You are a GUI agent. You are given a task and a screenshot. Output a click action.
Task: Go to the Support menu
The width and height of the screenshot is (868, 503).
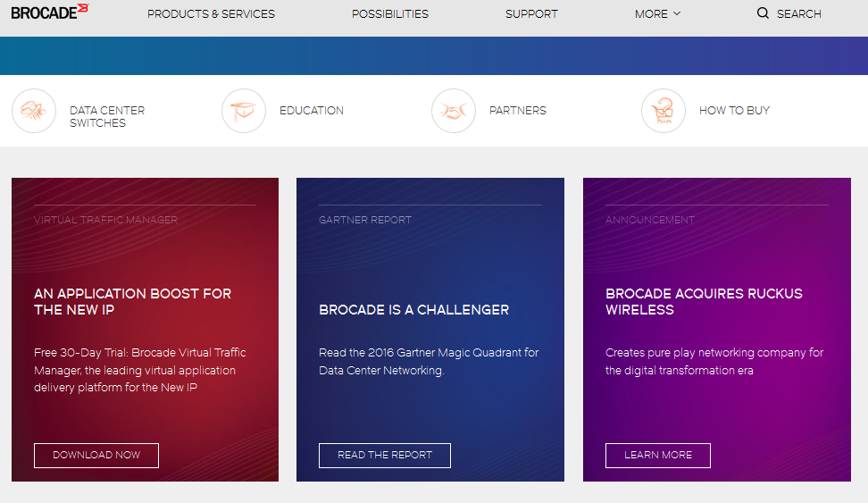pyautogui.click(x=531, y=14)
